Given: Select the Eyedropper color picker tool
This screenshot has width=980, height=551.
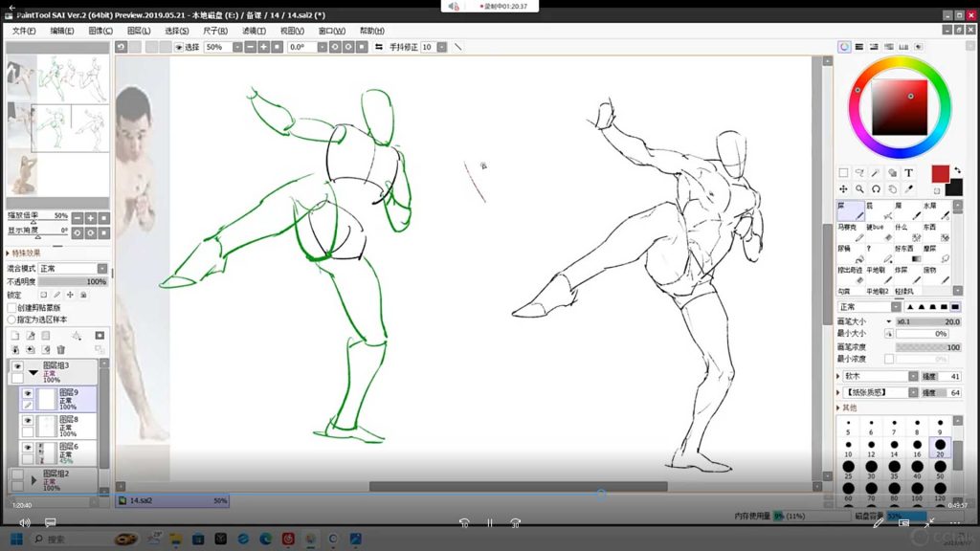Looking at the screenshot, I should coord(908,189).
